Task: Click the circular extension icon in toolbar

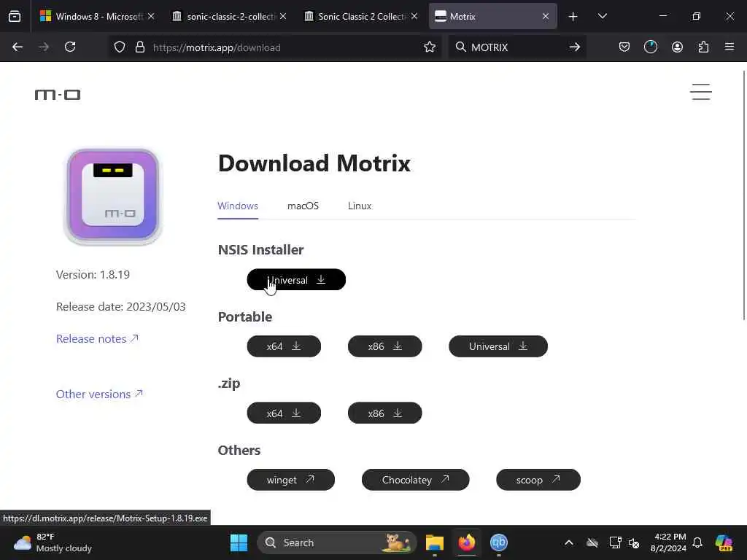Action: 650,47
